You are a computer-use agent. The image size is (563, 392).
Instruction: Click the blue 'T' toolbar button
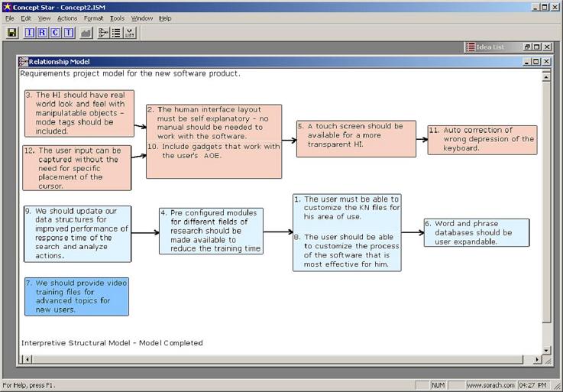pos(69,33)
